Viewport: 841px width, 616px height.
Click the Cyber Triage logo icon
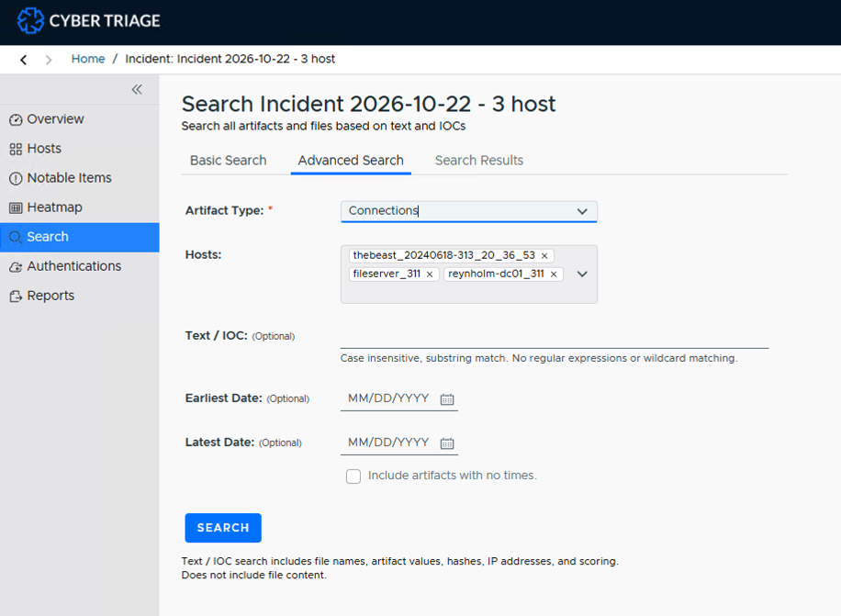click(30, 21)
